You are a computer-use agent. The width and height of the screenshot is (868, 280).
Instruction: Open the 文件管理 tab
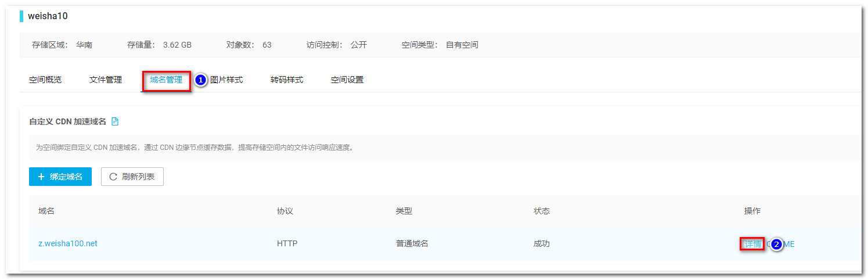tap(106, 80)
